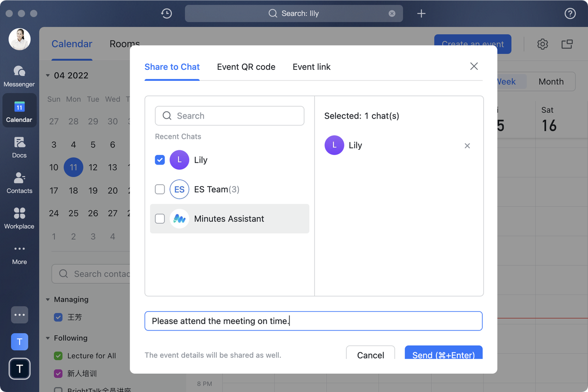588x392 pixels.
Task: Collapse the Following section
Action: point(48,338)
